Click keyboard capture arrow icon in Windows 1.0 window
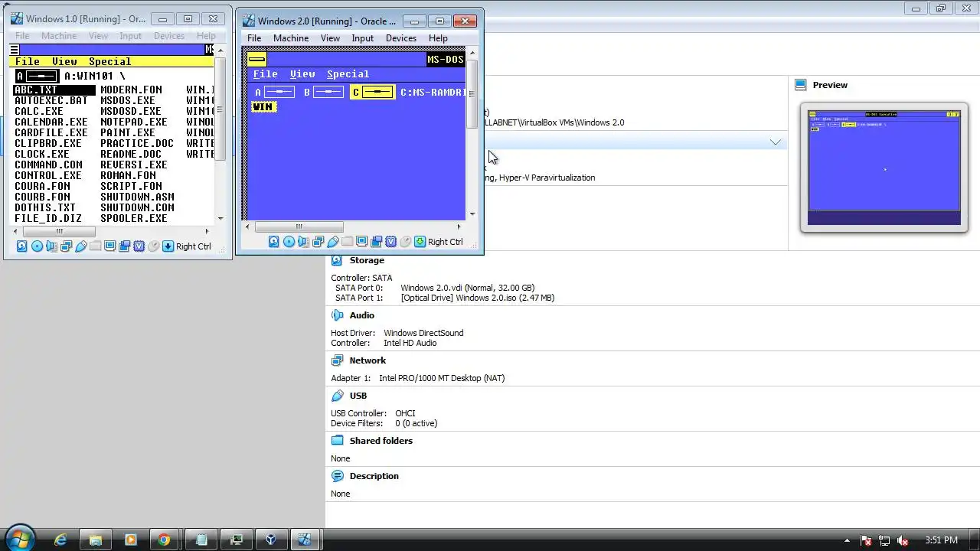The height and width of the screenshot is (551, 980). 168,246
